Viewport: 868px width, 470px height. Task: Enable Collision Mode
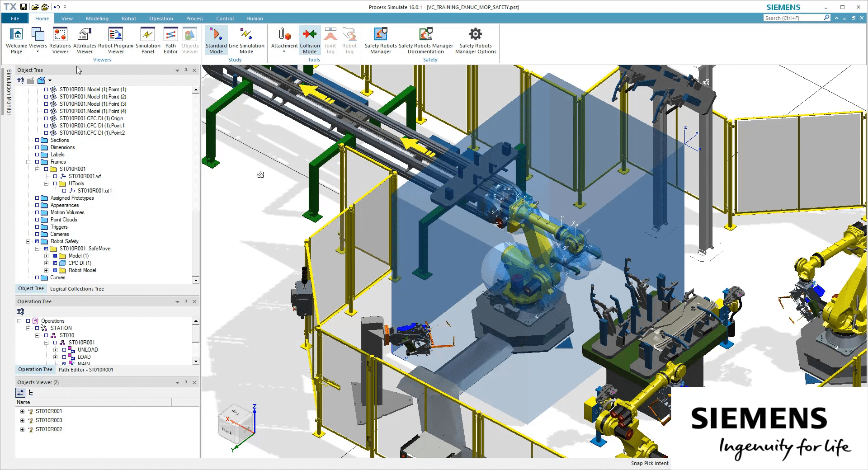point(310,40)
